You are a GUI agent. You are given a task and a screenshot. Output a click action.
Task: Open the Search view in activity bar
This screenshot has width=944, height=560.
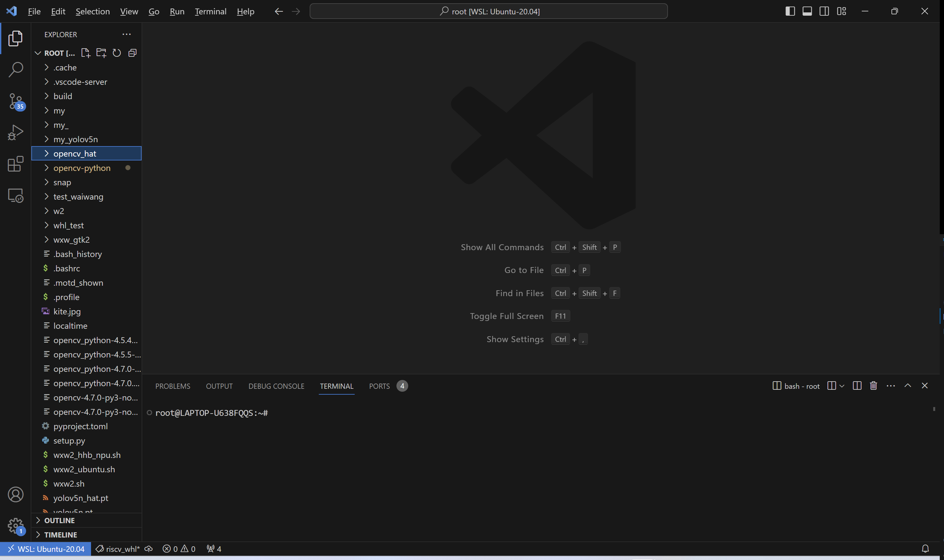pos(15,69)
